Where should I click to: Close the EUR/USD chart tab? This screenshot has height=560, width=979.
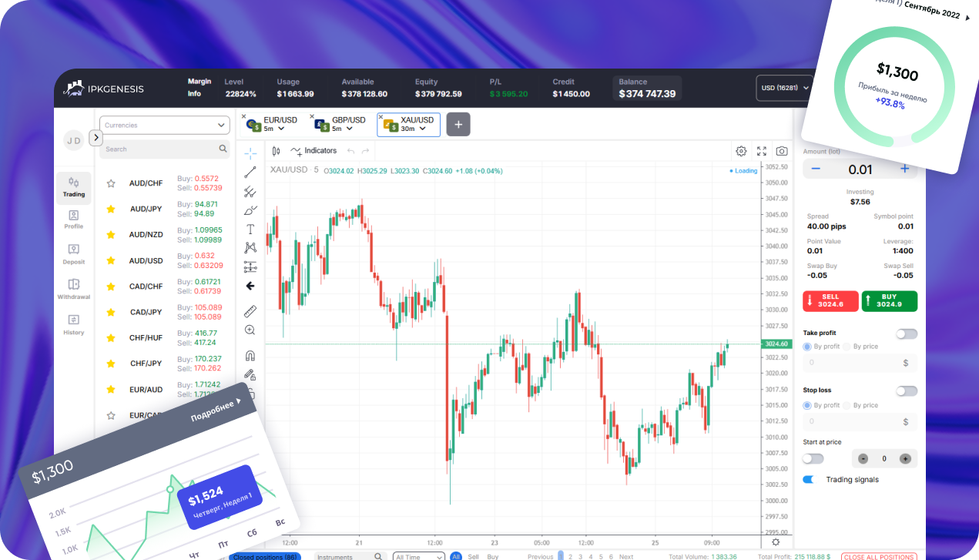pyautogui.click(x=244, y=117)
